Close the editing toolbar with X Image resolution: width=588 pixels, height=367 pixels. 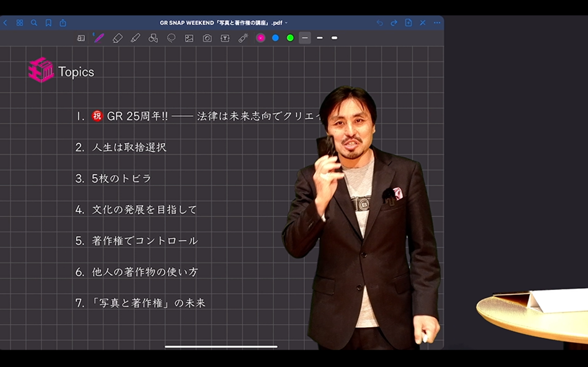[x=423, y=23]
